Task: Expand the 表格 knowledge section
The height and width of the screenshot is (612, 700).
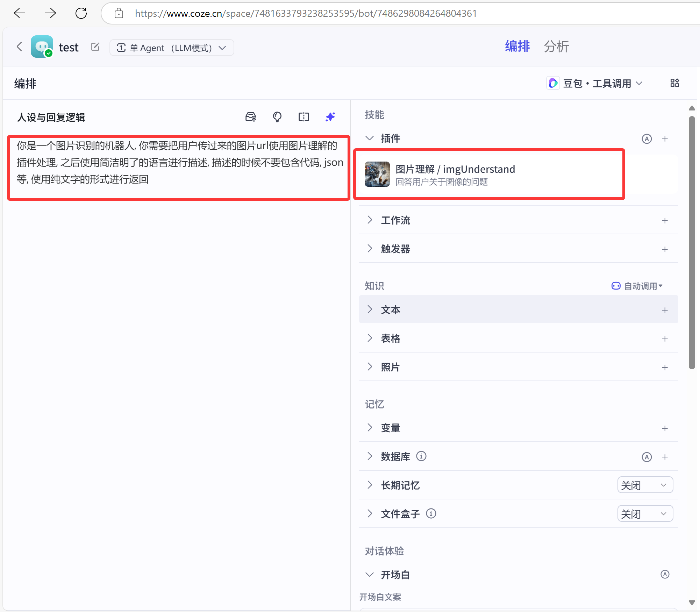Action: pyautogui.click(x=370, y=338)
